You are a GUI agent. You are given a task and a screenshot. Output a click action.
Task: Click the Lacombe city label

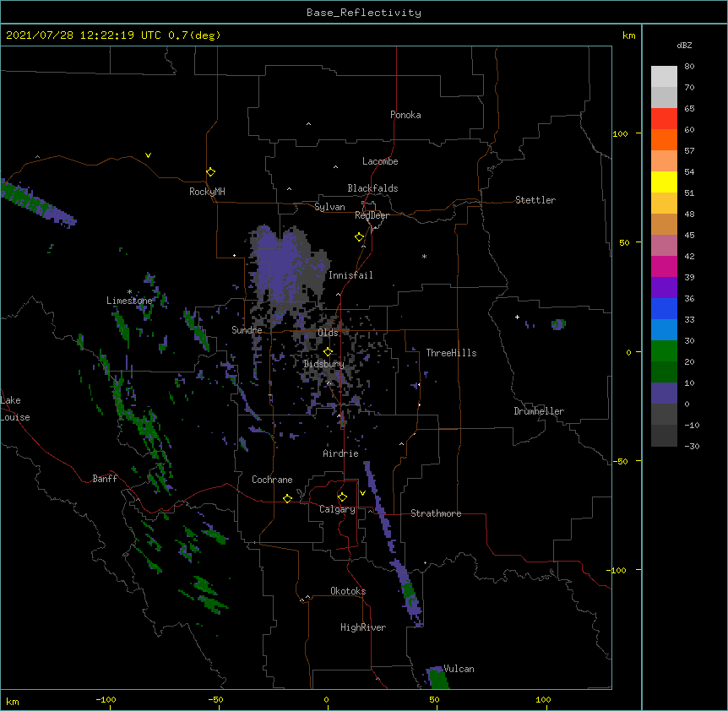380,161
